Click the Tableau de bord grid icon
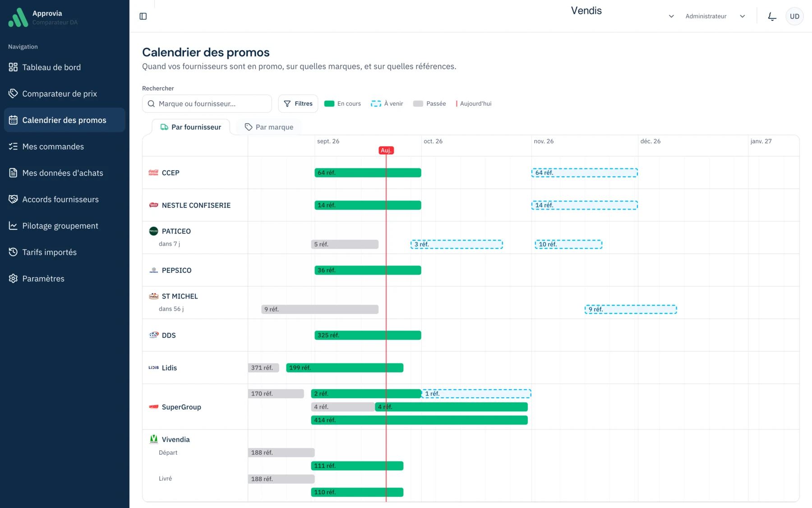 pyautogui.click(x=13, y=67)
